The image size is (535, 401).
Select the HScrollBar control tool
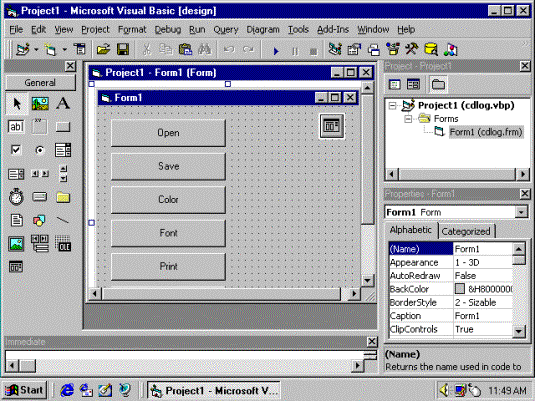click(40, 174)
